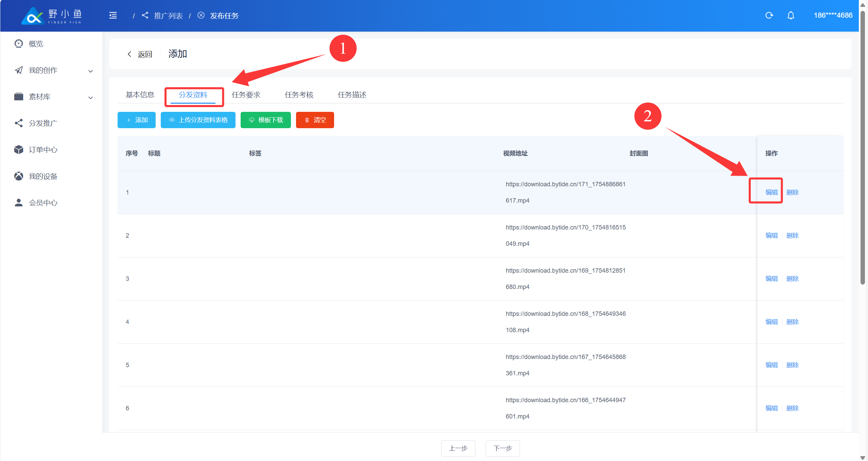The width and height of the screenshot is (868, 461).
Task: Click 编辑 link for row 1
Action: point(771,192)
